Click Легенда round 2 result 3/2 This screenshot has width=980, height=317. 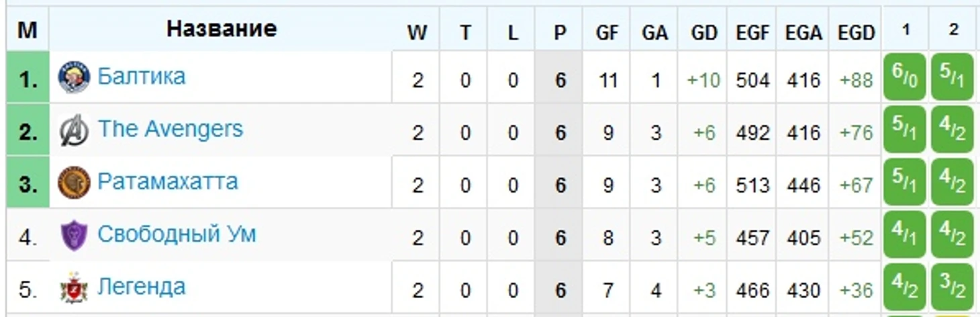click(952, 287)
